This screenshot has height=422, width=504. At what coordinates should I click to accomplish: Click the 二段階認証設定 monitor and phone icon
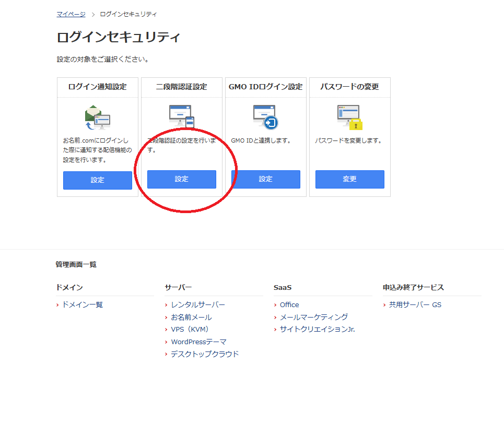[182, 116]
